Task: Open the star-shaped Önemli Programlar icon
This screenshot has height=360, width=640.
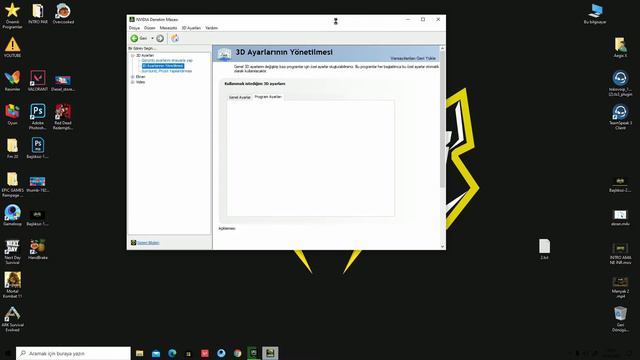Action: (12, 16)
